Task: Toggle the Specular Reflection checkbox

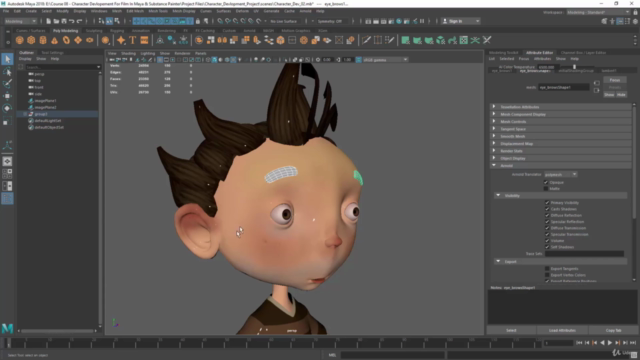Action: point(547,222)
